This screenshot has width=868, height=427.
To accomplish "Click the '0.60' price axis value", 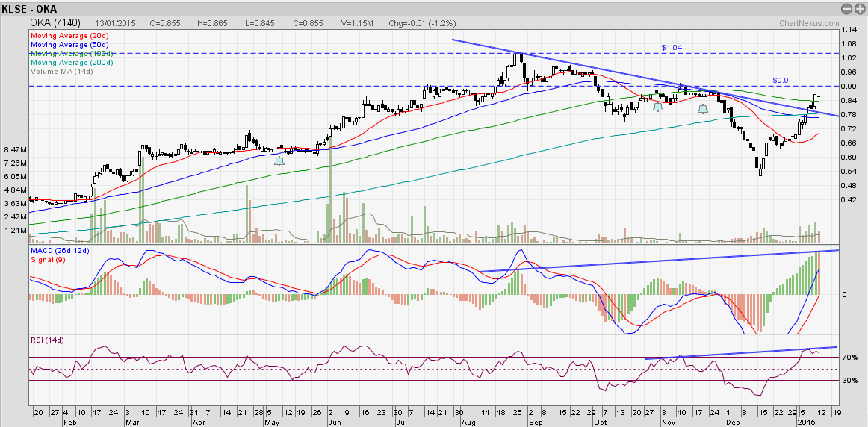I will point(849,157).
